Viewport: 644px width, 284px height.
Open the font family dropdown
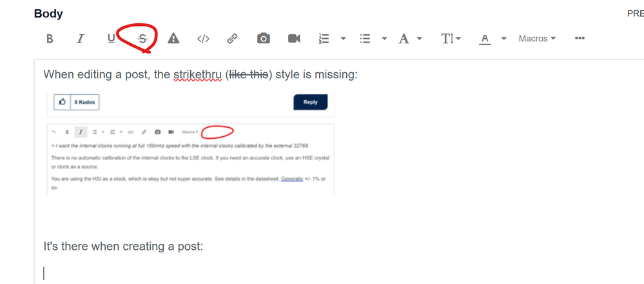[410, 39]
